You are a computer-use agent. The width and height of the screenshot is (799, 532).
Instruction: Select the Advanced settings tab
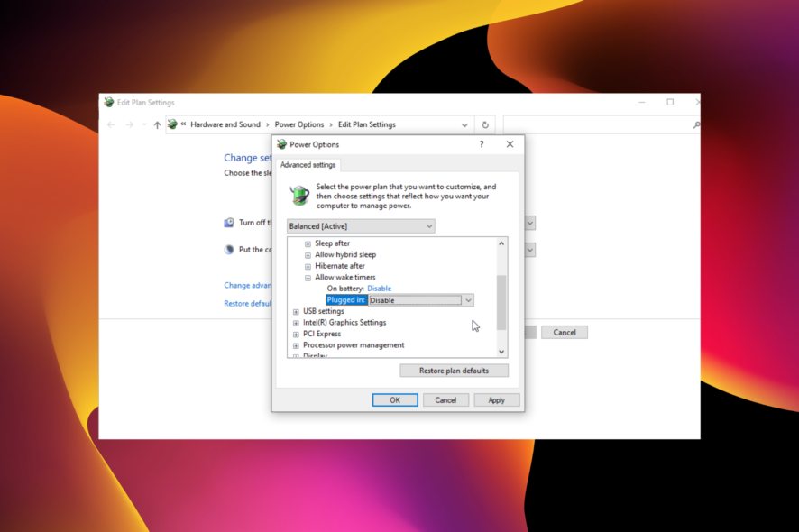tap(308, 165)
